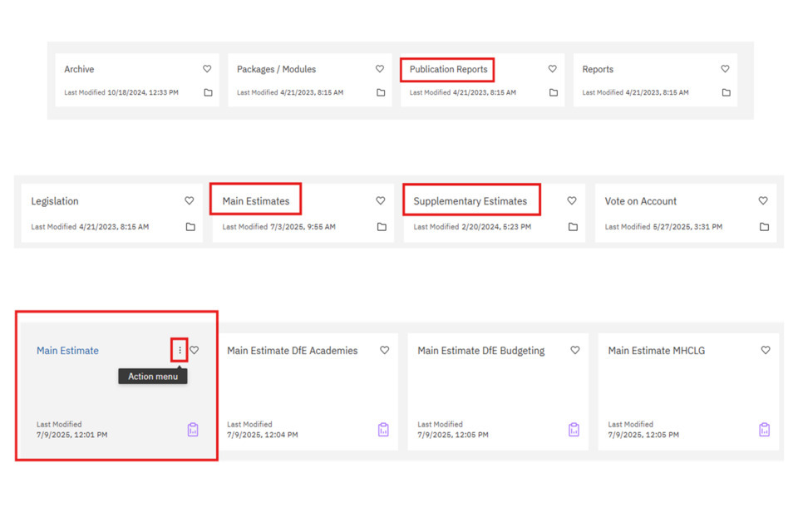Select the Packages / Modules folder title
Image resolution: width=798 pixels, height=532 pixels.
click(x=276, y=70)
